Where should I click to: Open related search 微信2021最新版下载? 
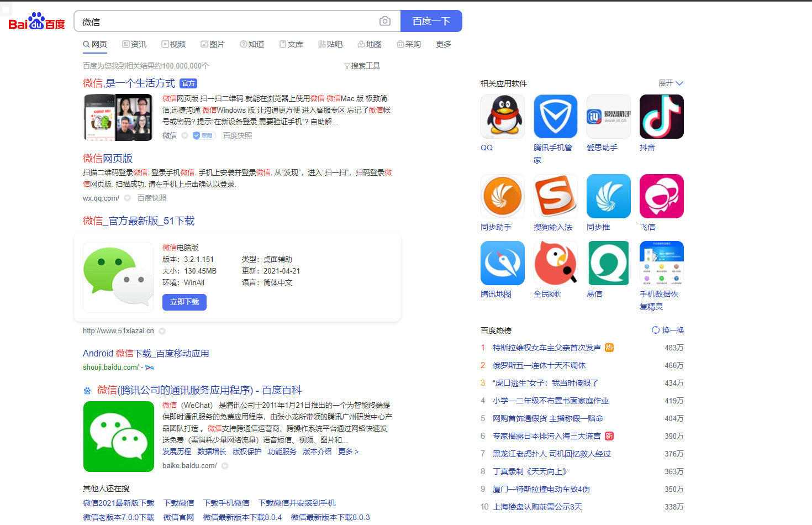click(x=119, y=503)
